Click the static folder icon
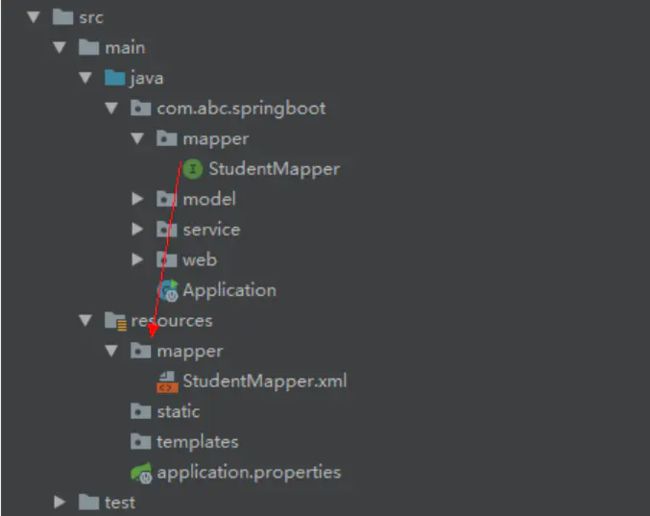 click(141, 411)
